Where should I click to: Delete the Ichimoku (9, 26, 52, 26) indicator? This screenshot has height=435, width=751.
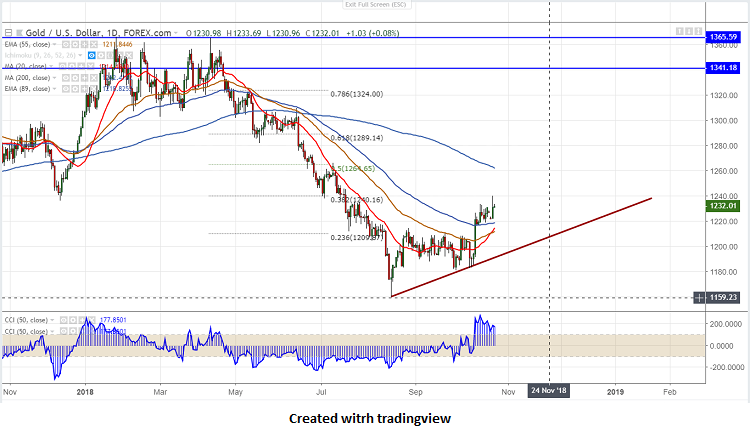coord(129,56)
